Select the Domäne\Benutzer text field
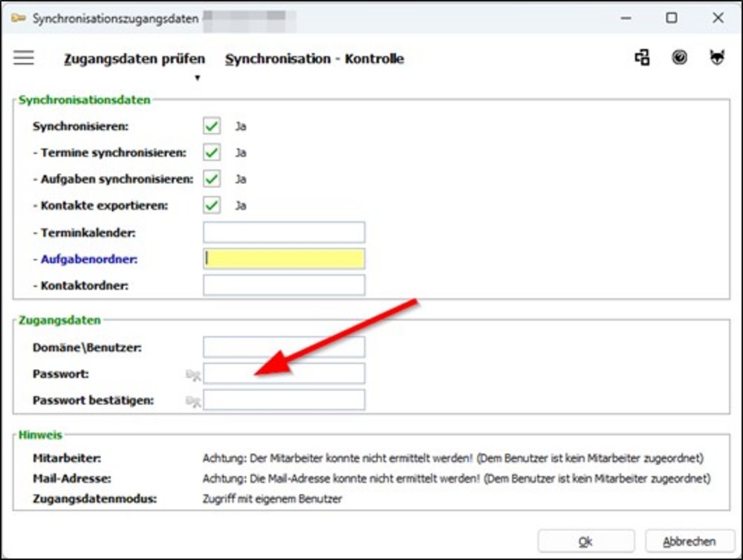 point(284,347)
